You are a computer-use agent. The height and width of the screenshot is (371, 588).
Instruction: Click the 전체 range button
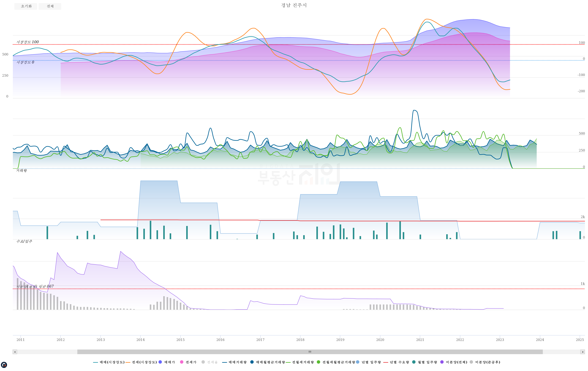pyautogui.click(x=50, y=6)
